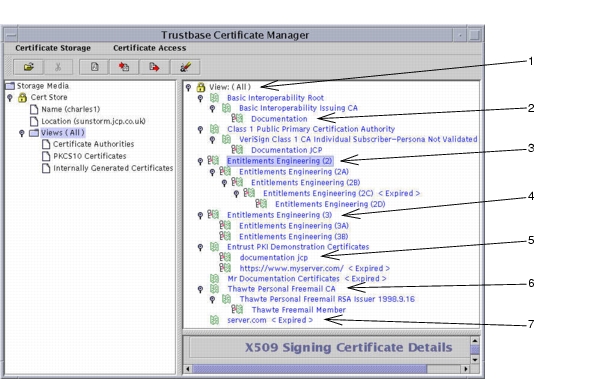Viewport: 610px width, 381px height.
Task: Collapse the Entitlements Engineering (2C) node
Action: 237,193
